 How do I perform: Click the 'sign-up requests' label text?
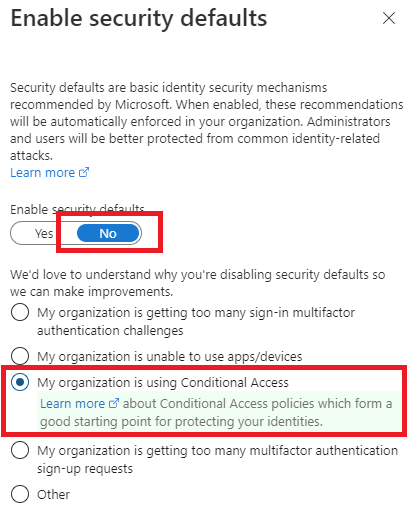coord(85,469)
